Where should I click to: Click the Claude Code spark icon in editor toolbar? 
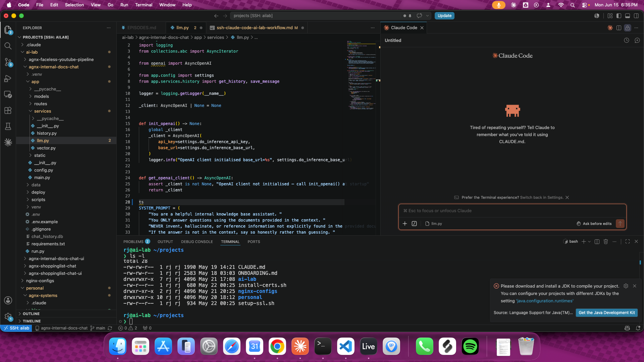tap(610, 28)
